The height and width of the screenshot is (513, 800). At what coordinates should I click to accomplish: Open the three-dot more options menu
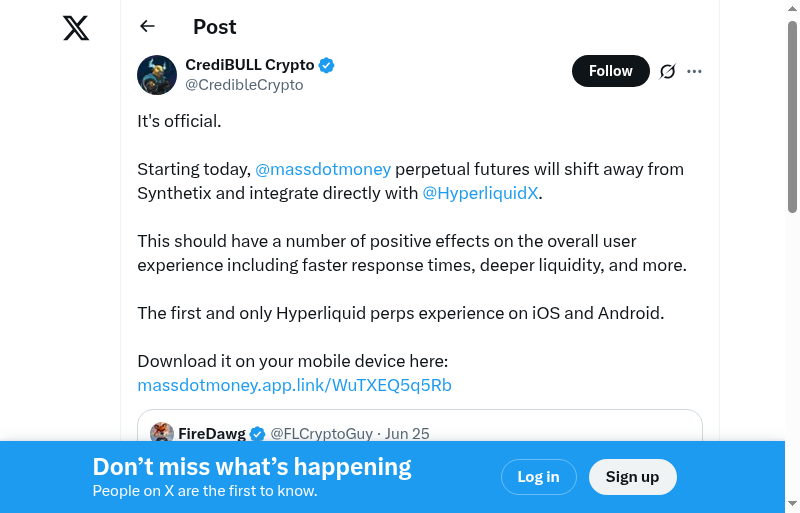click(695, 71)
